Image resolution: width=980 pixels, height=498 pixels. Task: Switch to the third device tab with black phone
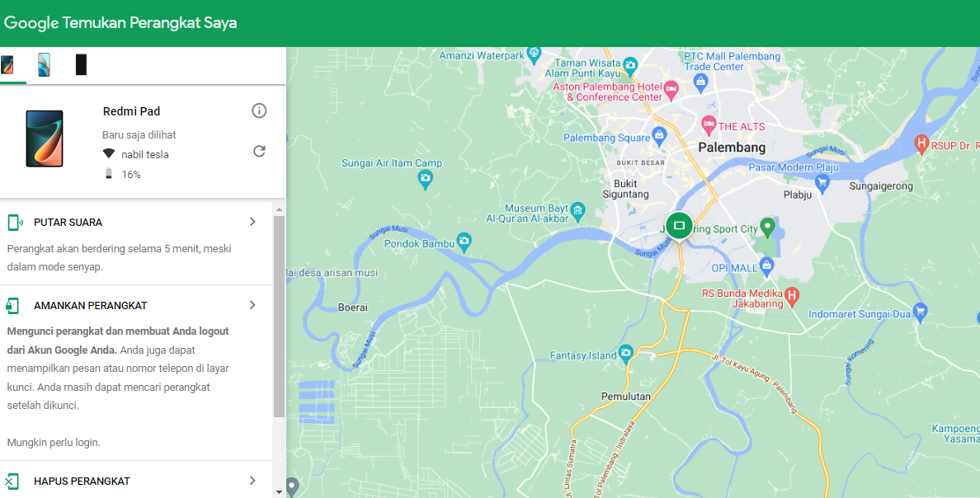[81, 64]
